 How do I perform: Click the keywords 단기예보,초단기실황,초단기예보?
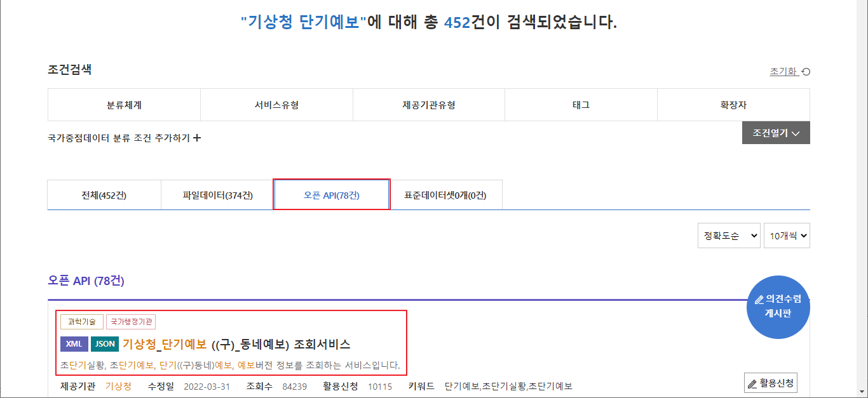508,386
